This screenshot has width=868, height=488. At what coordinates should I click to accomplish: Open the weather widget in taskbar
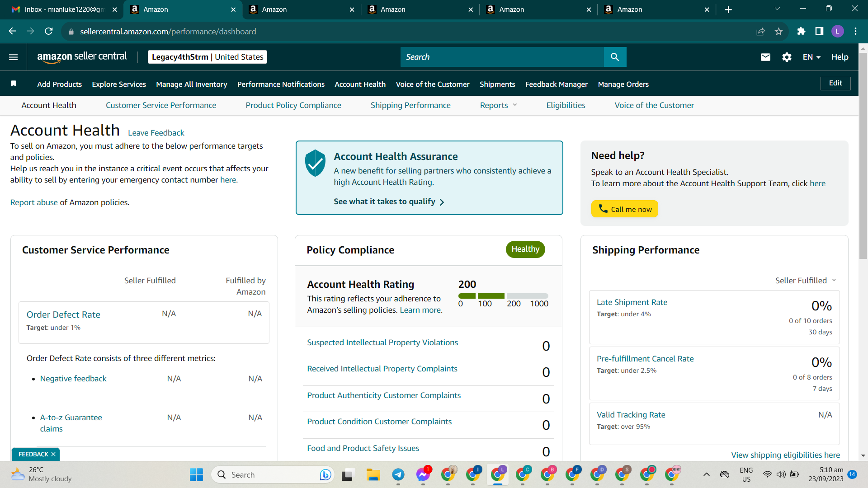pyautogui.click(x=42, y=474)
